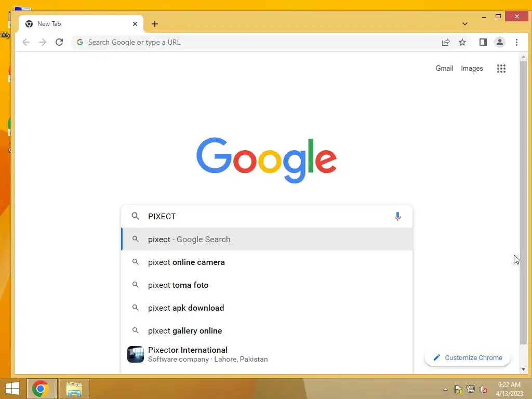Click the Google logo
532x399 pixels.
click(267, 160)
